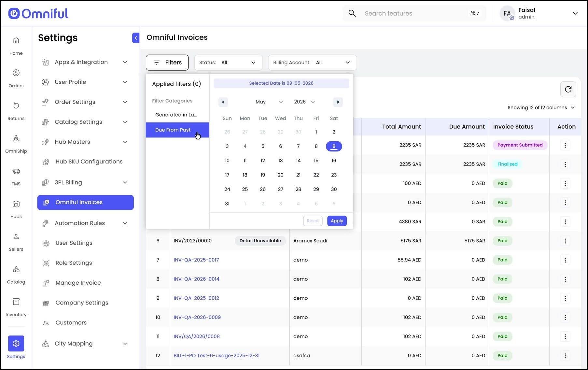Screen dimensions: 588x370
Task: Expand the calendar month selector
Action: point(269,102)
